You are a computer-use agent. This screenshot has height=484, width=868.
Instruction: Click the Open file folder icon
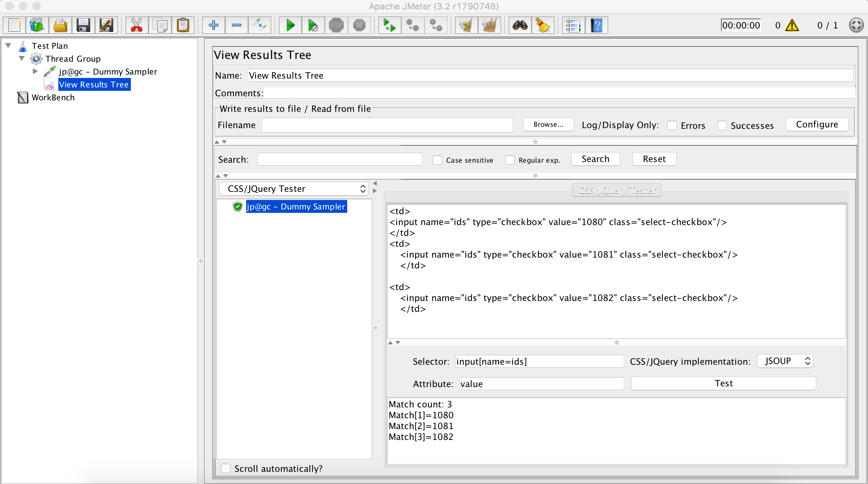coord(60,25)
